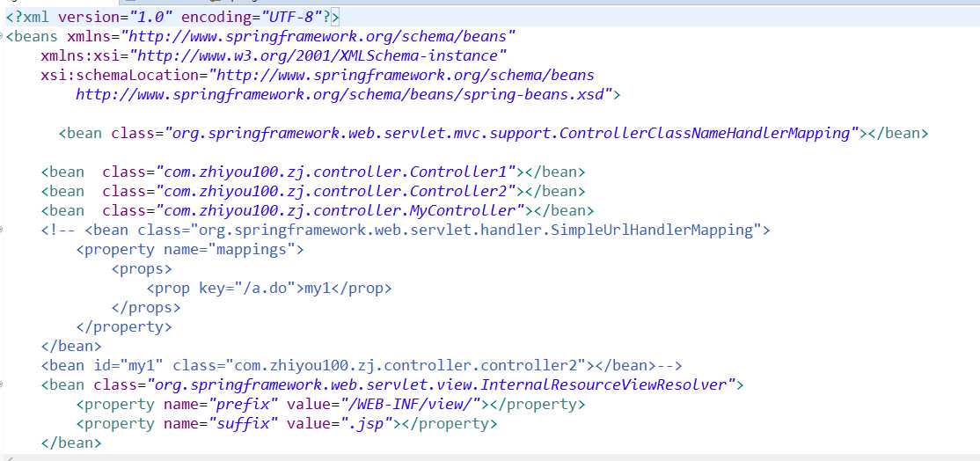The image size is (980, 461).
Task: Click the xmlns:xsi attribute name
Action: 80,55
